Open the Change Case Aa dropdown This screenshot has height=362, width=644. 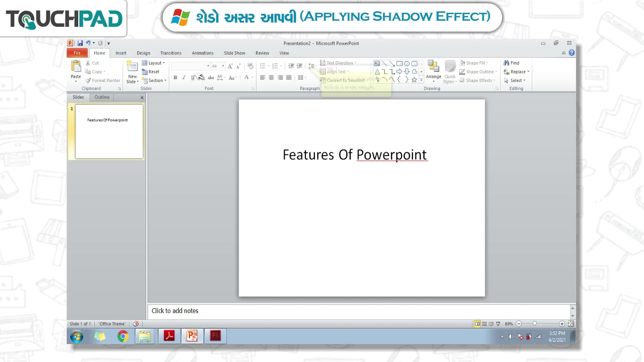(x=232, y=78)
